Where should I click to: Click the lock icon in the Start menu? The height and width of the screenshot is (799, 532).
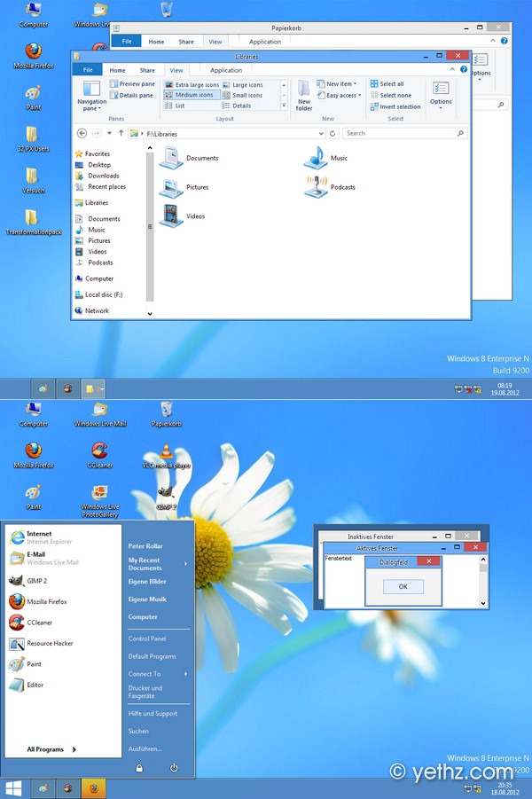[x=139, y=768]
